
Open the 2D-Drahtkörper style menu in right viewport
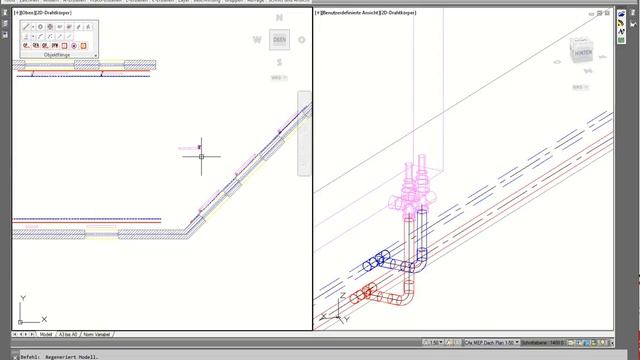click(x=398, y=13)
